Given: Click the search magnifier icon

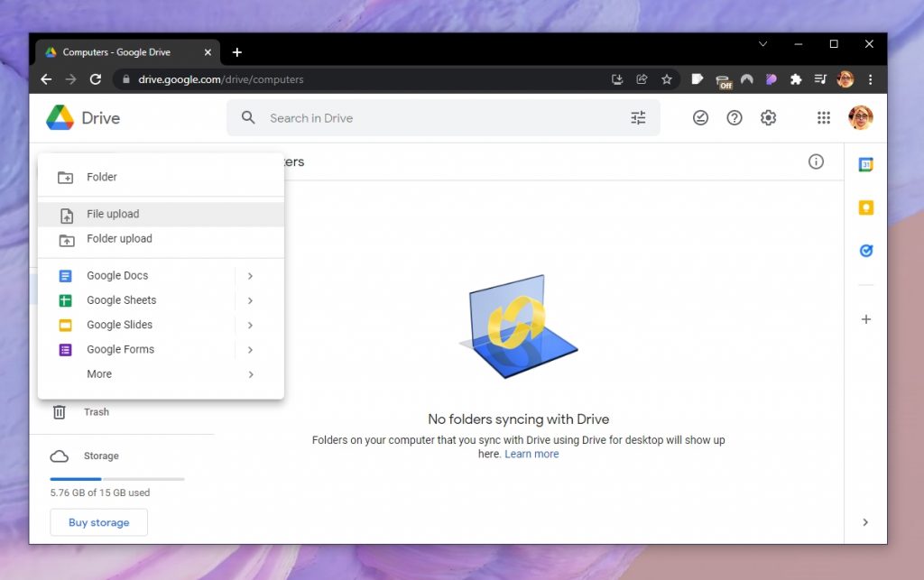Looking at the screenshot, I should pyautogui.click(x=248, y=118).
